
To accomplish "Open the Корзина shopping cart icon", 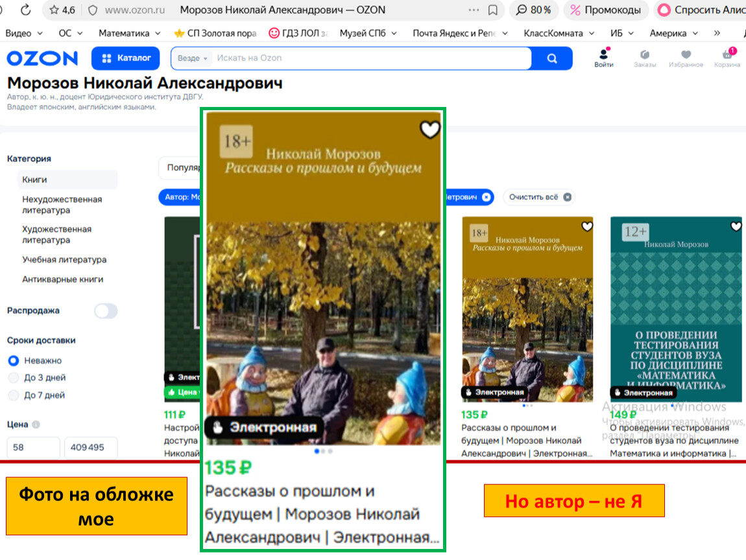I will (727, 58).
